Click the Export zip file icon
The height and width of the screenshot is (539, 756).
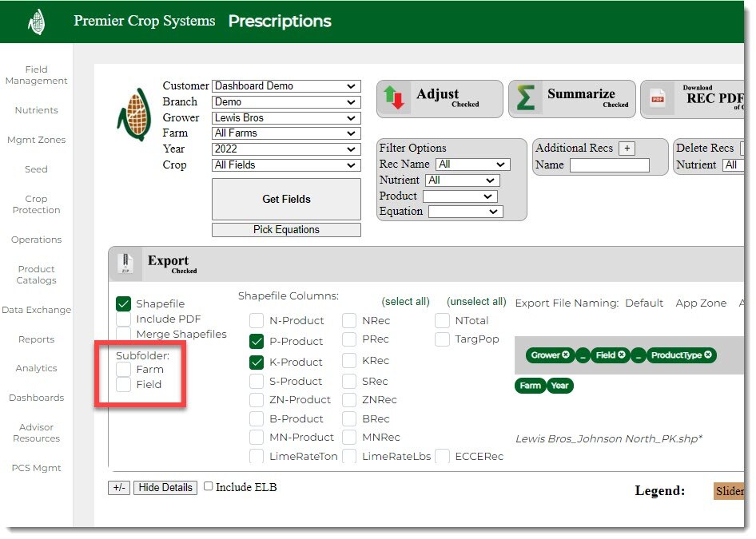[x=125, y=264]
